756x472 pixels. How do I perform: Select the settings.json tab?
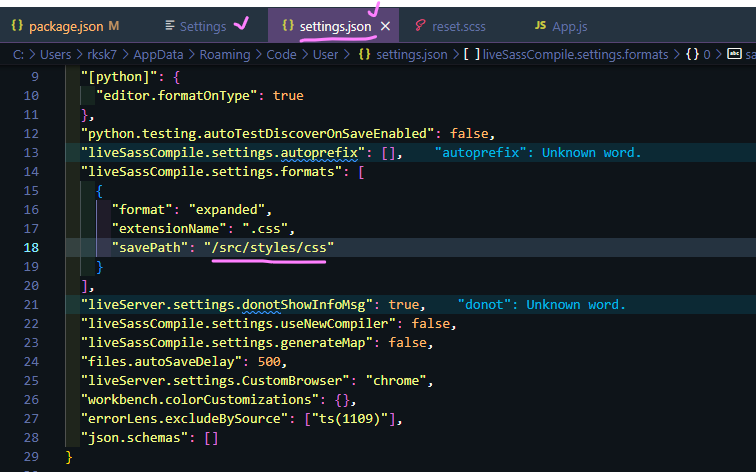335,27
